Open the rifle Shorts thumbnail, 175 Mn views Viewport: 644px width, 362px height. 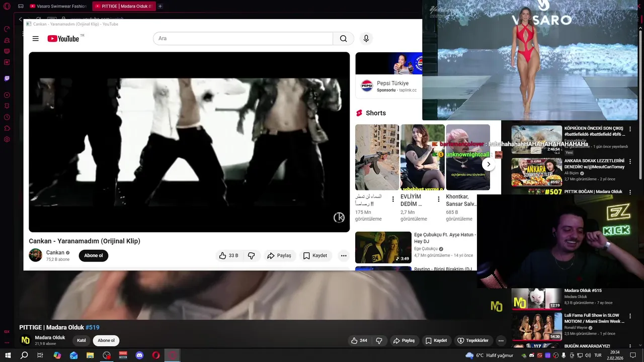(x=377, y=157)
